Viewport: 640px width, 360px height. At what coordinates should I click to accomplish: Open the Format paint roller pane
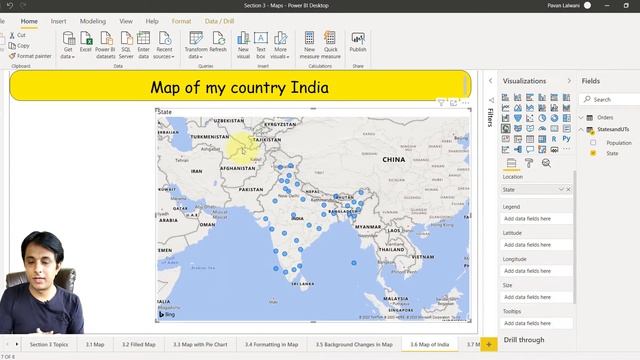(x=529, y=163)
